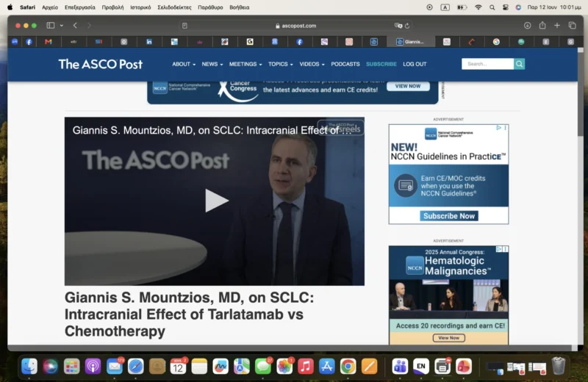This screenshot has height=382, width=588.
Task: Open the ABOUT dropdown menu
Action: pos(184,64)
